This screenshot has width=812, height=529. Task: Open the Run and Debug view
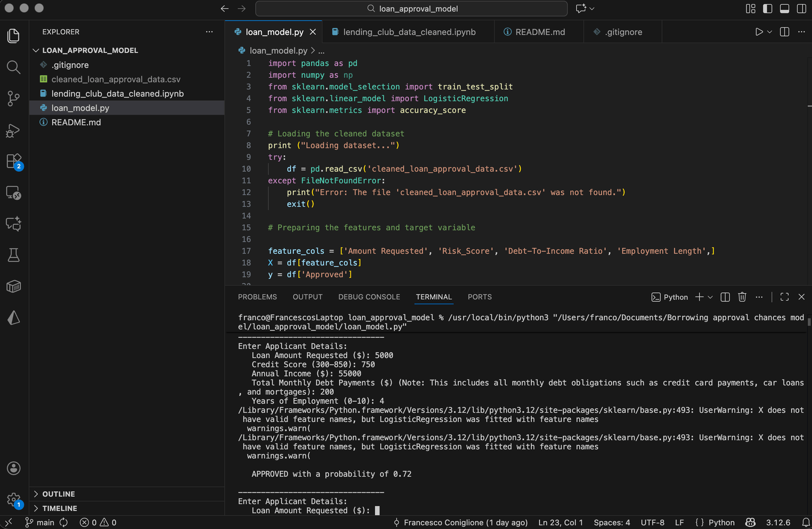13,131
